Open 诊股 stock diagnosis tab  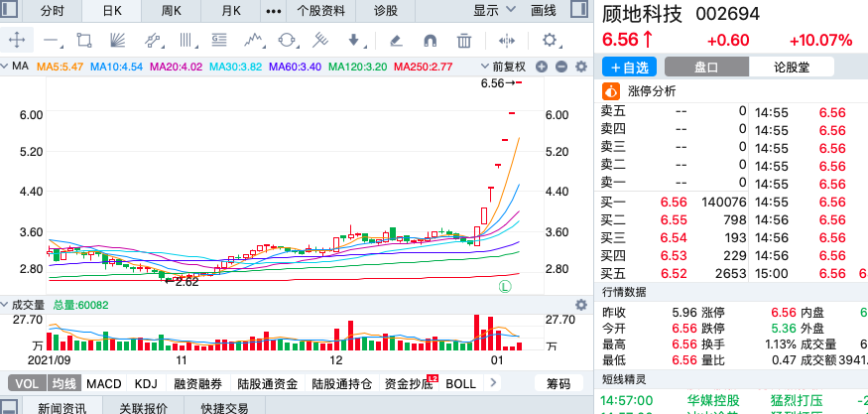[x=386, y=11]
